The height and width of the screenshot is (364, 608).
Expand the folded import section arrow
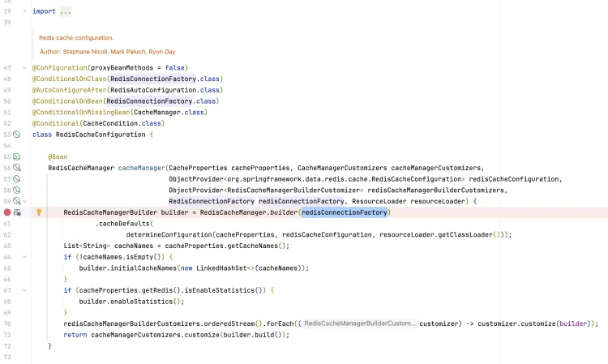[24, 11]
